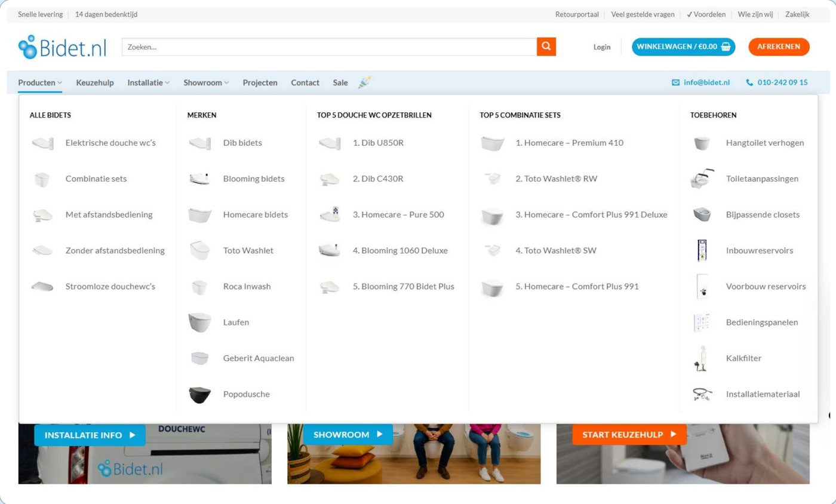Open the Keuzehulp menu item
836x504 pixels.
click(95, 83)
